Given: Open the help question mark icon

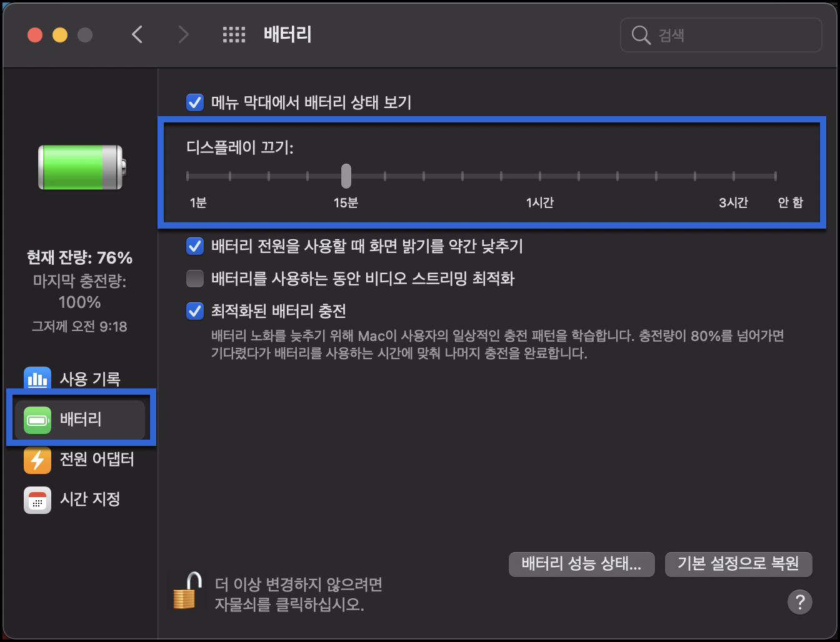Looking at the screenshot, I should 799,602.
